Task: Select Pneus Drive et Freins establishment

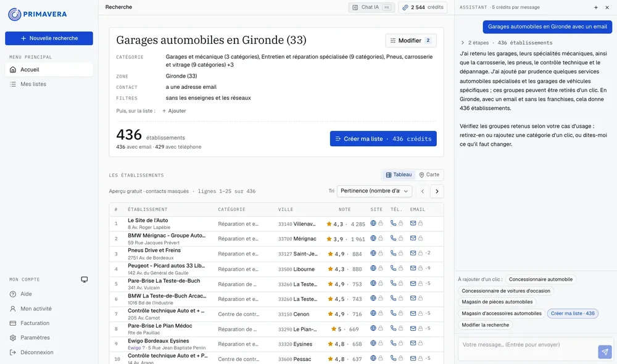Action: point(154,250)
